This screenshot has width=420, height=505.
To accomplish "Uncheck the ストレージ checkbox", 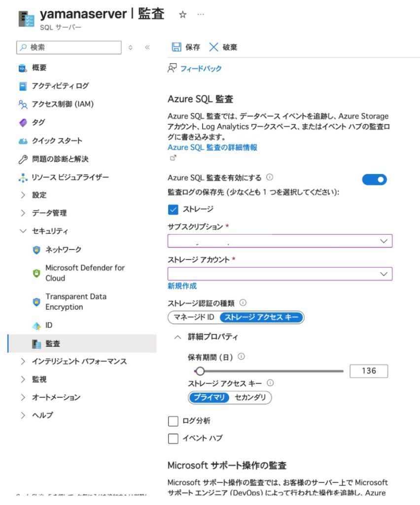I will pyautogui.click(x=173, y=210).
